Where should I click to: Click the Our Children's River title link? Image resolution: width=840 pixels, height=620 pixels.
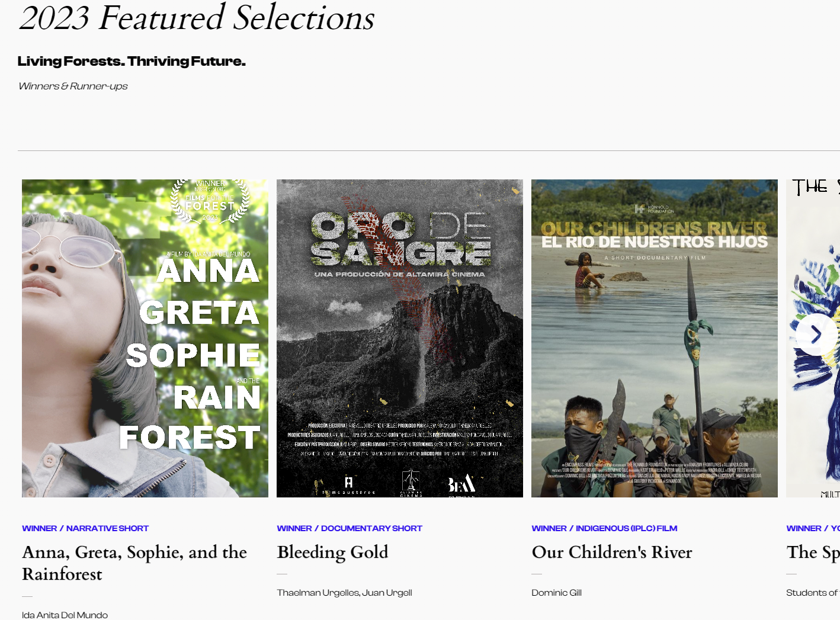(612, 552)
